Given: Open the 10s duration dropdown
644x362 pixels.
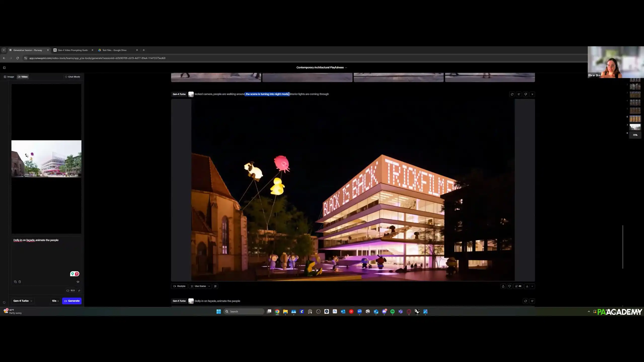Looking at the screenshot, I should point(55,301).
